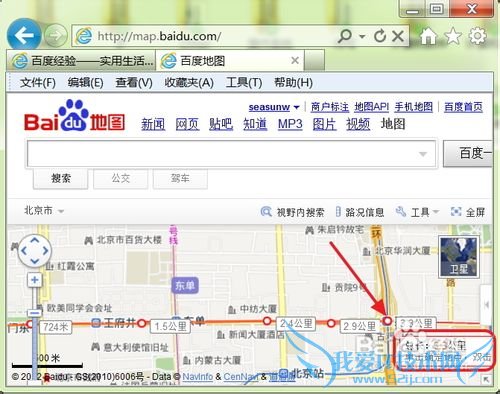Open the CenNavi copyright link

point(240,377)
